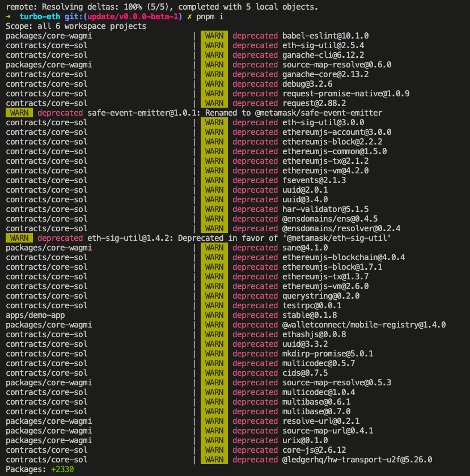
Task: Select branch name 'update/v0.0.0-beta-1' in prompt
Action: pyautogui.click(x=133, y=16)
